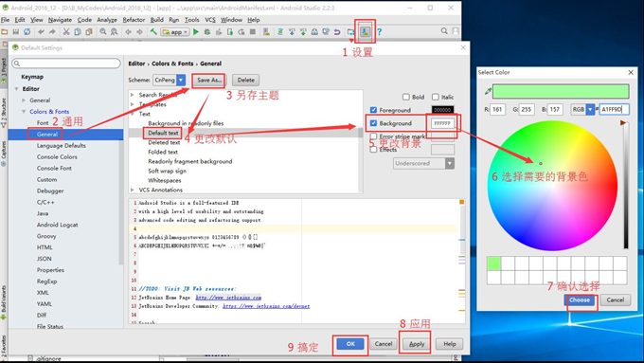Click the settings search field
Image resolution: width=644 pixels, height=363 pixels.
(66, 63)
